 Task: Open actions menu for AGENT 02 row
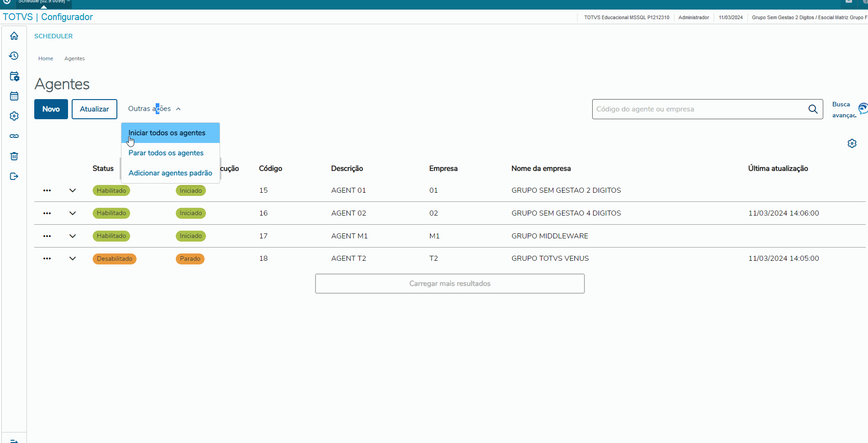(47, 213)
